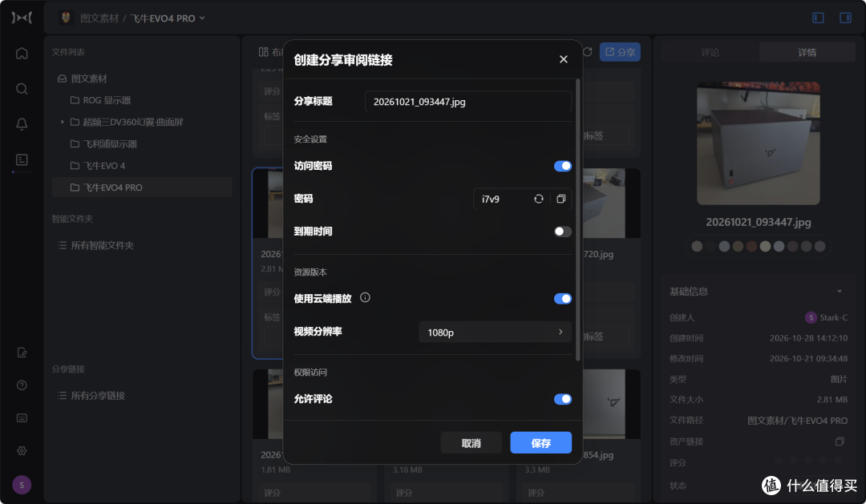
Task: Switch to the 评论 tab
Action: click(x=710, y=52)
